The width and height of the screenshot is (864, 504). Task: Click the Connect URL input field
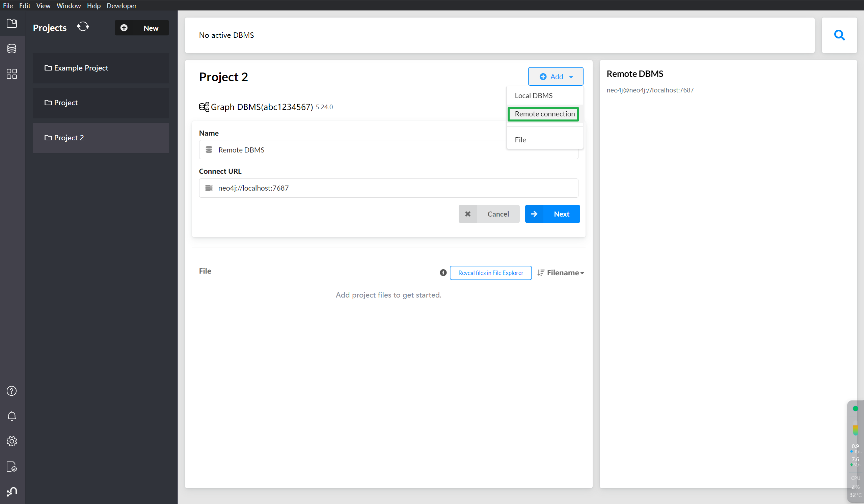click(x=388, y=188)
